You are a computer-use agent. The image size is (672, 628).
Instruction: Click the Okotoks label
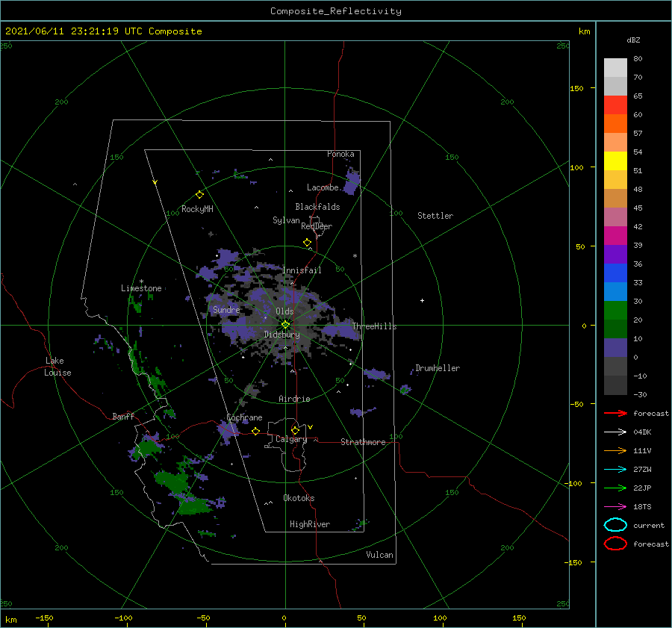pos(299,498)
